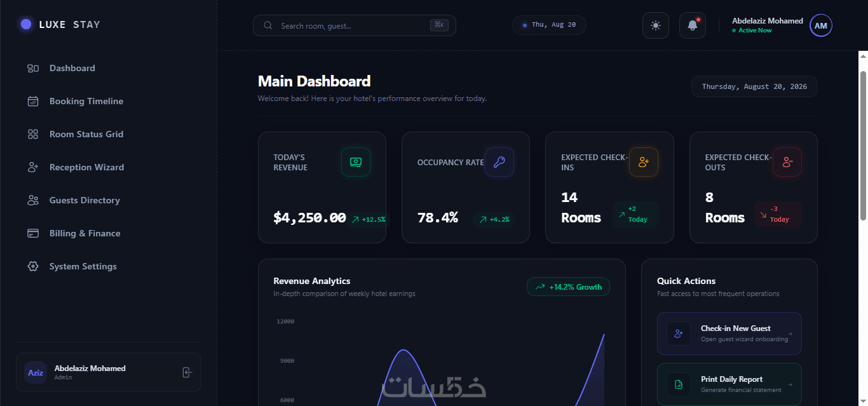The image size is (868, 406).
Task: Click the +4.2% occupancy change badge
Action: [x=494, y=219]
